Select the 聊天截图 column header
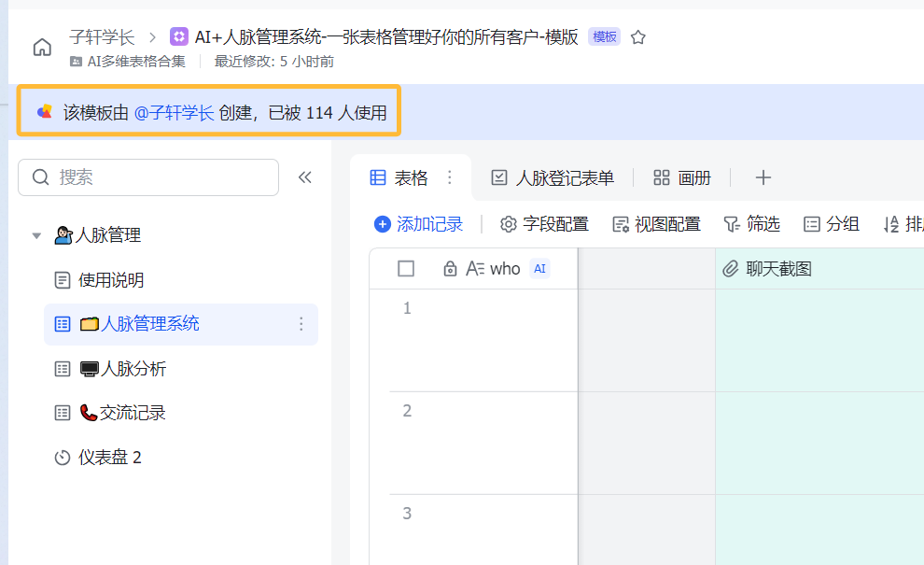The height and width of the screenshot is (565, 924). [x=778, y=269]
